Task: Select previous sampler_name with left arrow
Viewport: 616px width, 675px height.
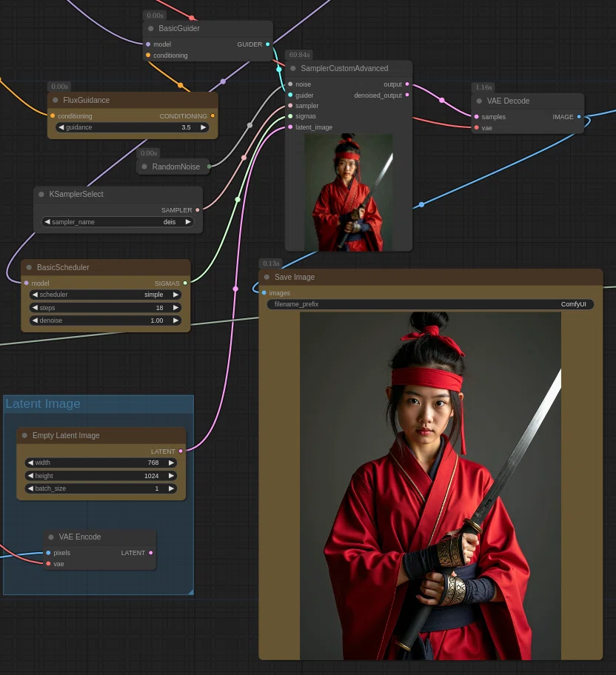Action: point(47,222)
